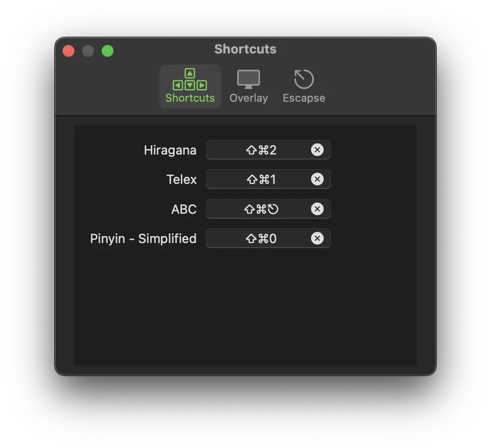Close the Shortcuts window with the red button
The height and width of the screenshot is (448, 491).
point(68,51)
